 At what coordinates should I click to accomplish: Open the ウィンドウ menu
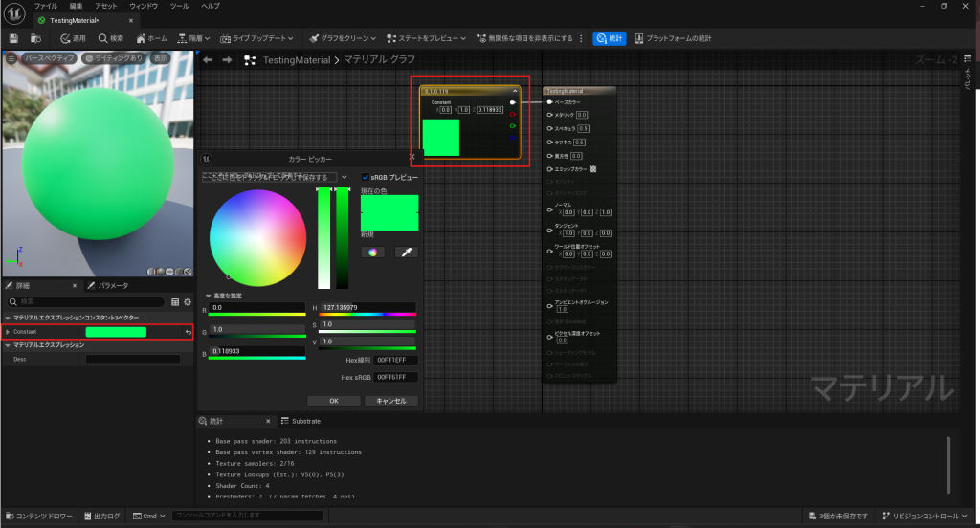pos(144,6)
